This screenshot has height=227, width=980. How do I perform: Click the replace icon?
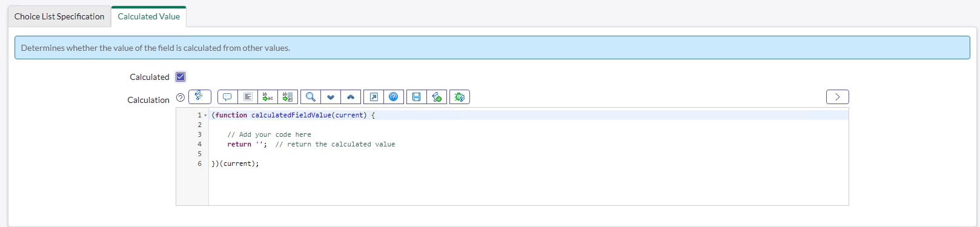point(268,97)
